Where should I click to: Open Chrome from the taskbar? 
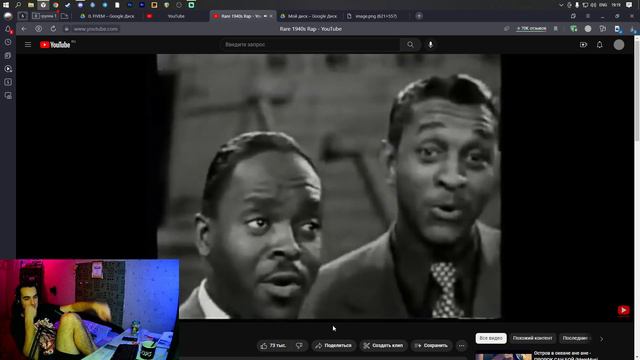[x=56, y=5]
